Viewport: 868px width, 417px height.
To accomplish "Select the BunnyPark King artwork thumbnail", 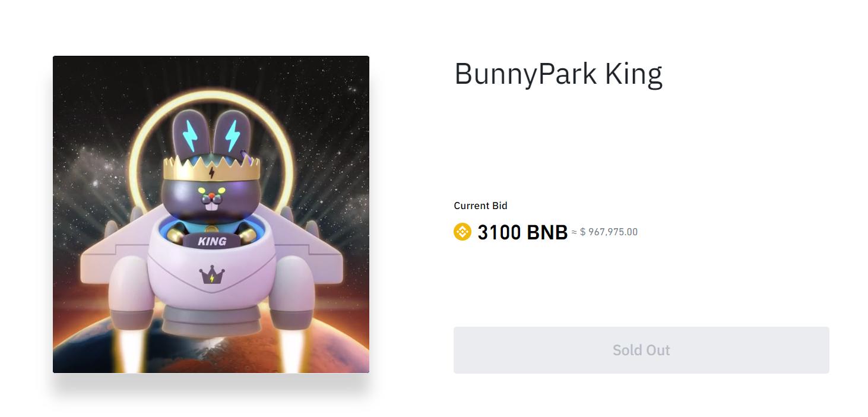I will point(211,214).
